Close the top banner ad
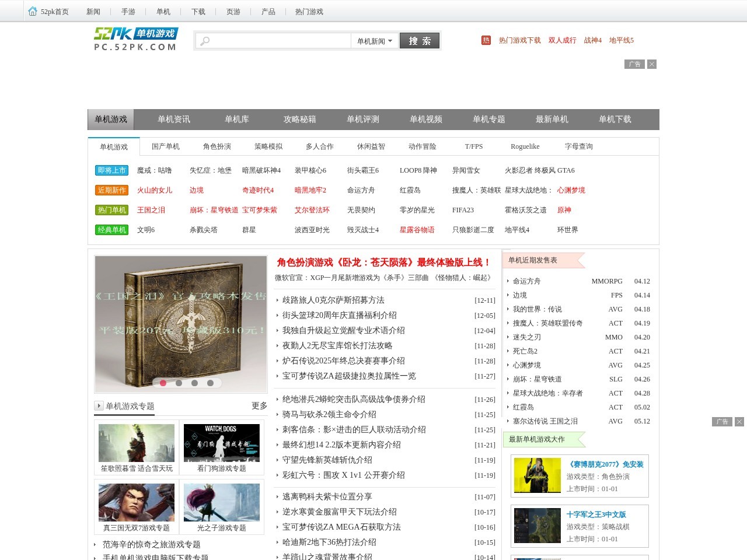 coord(652,64)
